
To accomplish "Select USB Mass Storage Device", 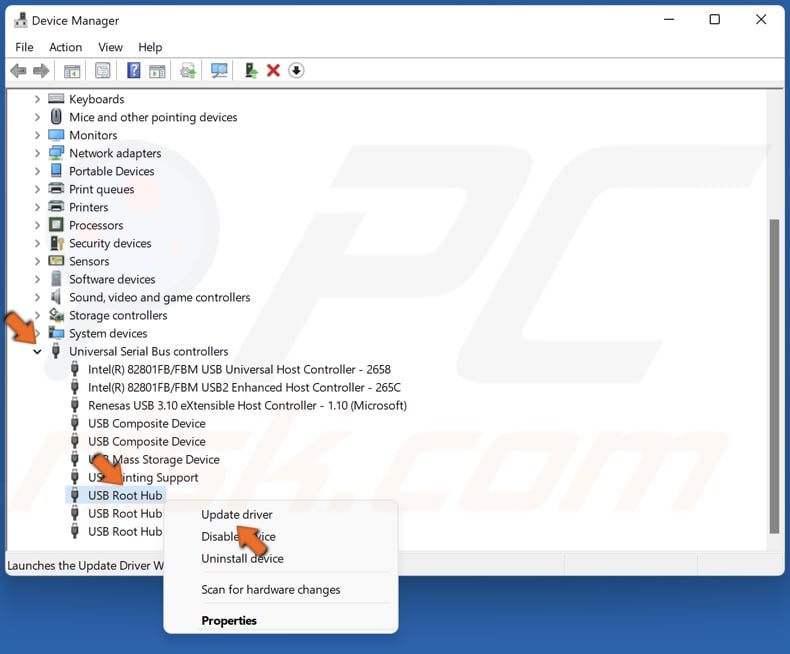I will point(154,460).
